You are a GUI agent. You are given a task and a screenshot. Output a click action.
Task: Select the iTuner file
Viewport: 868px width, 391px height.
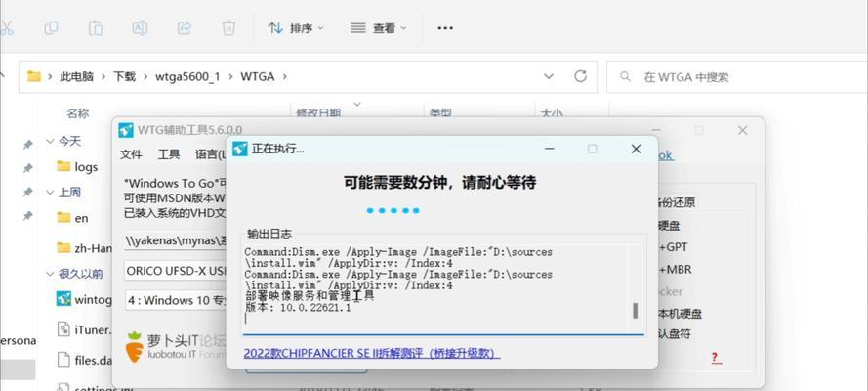(x=84, y=329)
